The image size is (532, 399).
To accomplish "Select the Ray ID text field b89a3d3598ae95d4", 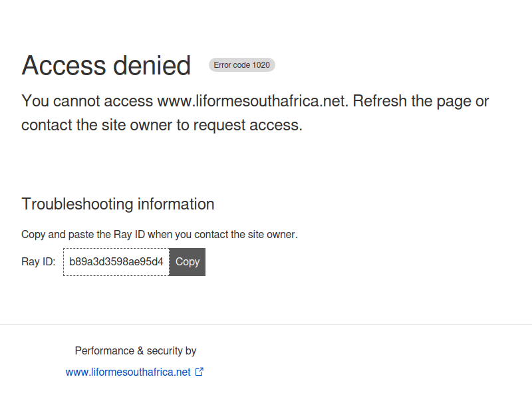I will click(116, 262).
